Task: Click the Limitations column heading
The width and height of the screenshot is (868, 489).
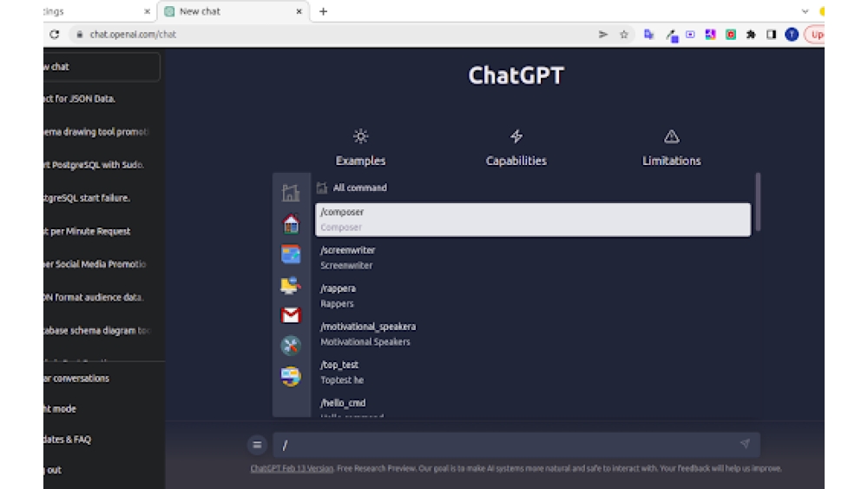Action: coord(672,161)
